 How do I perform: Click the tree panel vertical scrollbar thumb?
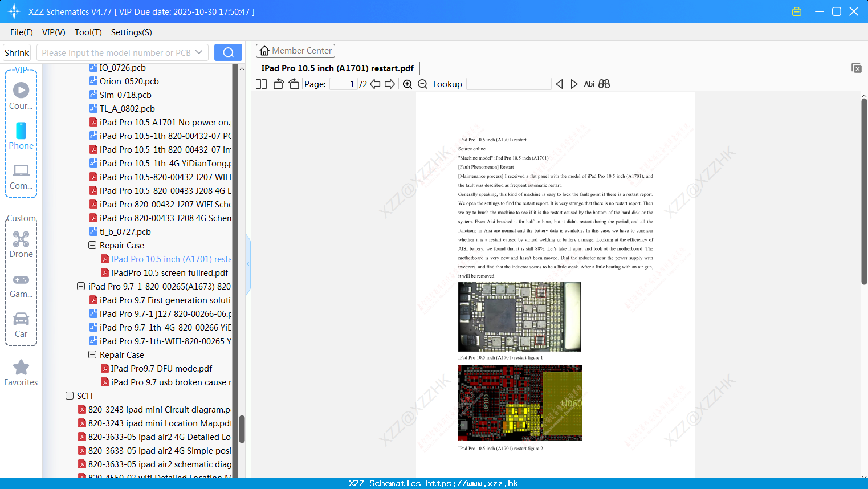pos(242,429)
